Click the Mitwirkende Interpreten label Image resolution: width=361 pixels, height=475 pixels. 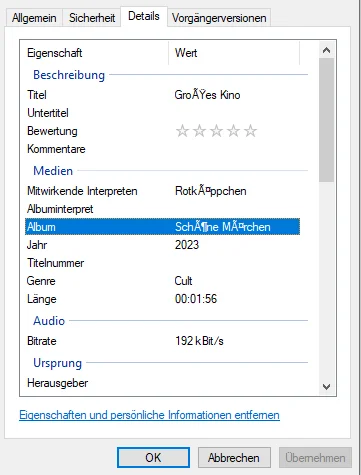[x=82, y=191]
